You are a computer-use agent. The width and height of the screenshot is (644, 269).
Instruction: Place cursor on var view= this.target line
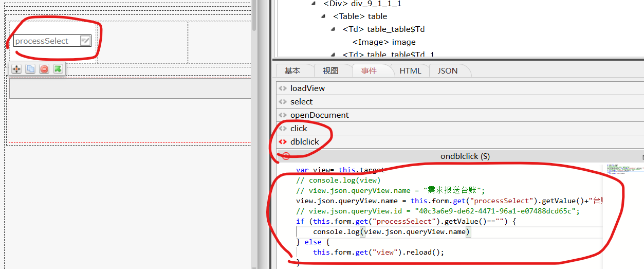point(340,170)
